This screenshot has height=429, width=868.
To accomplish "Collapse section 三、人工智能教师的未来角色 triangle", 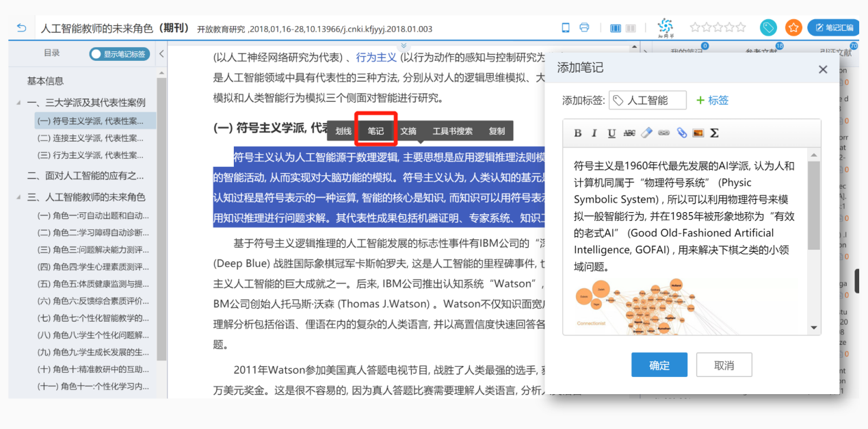I will point(18,197).
